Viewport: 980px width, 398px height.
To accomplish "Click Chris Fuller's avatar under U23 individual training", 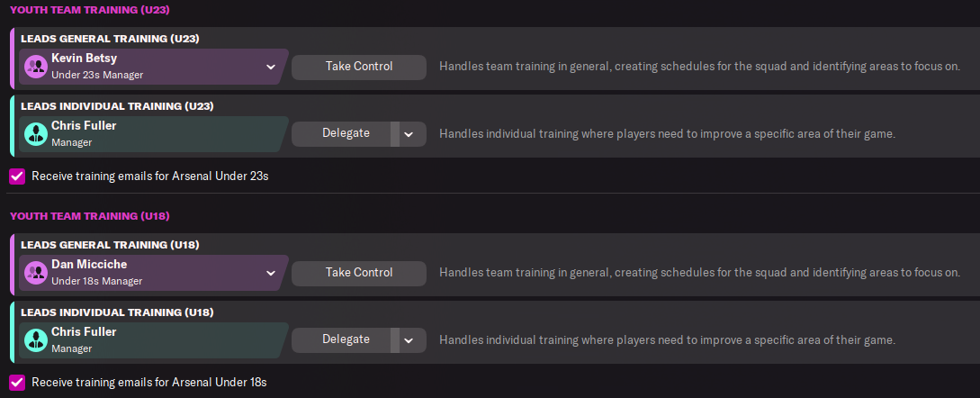I will (36, 134).
